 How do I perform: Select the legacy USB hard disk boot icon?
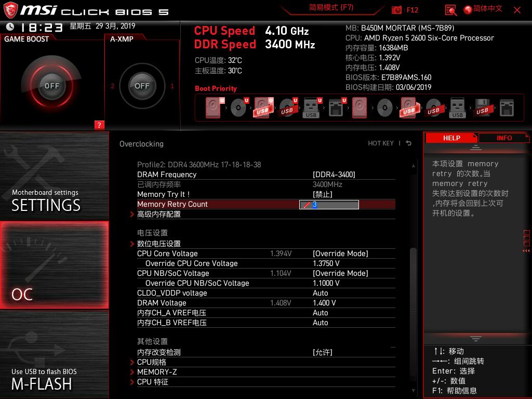(x=410, y=108)
